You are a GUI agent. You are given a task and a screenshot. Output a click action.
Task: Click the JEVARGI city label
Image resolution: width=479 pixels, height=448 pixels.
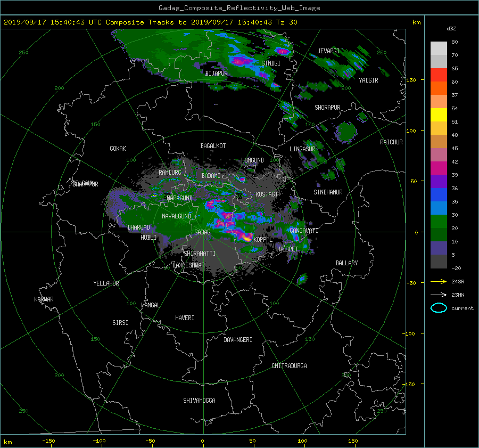[x=328, y=51]
